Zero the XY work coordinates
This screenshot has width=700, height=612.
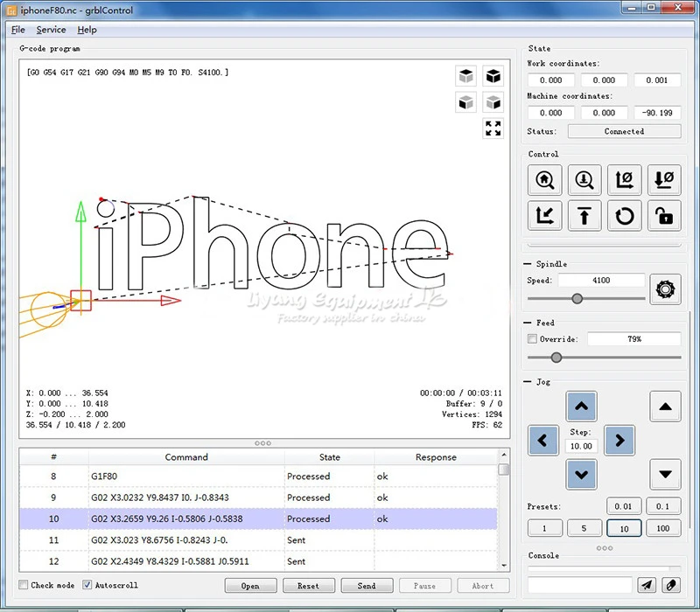pos(624,180)
